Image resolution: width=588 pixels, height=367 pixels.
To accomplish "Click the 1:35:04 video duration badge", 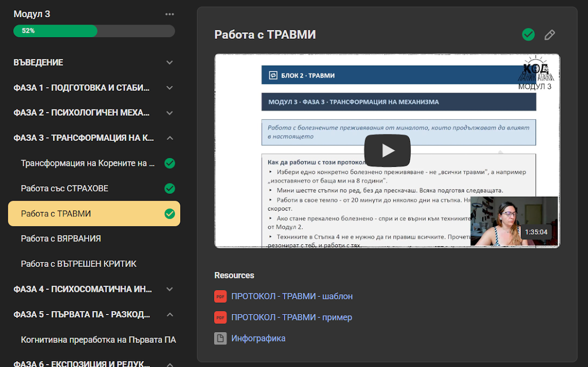I will tap(536, 232).
